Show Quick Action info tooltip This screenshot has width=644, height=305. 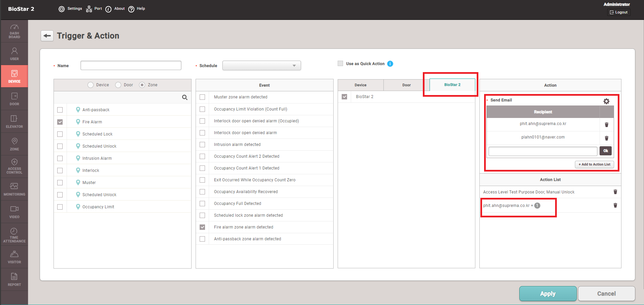pos(390,64)
